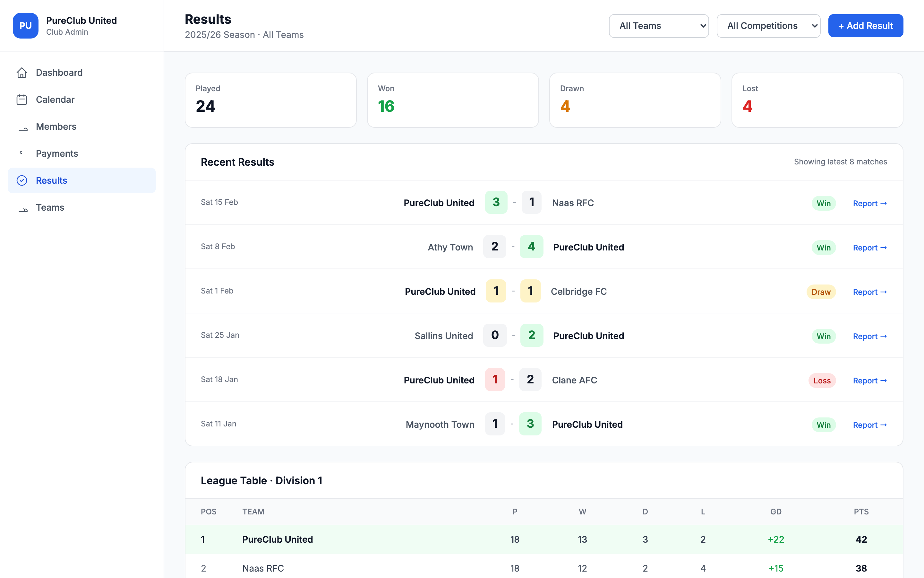
Task: Click the Won 16 stat card
Action: click(x=453, y=100)
